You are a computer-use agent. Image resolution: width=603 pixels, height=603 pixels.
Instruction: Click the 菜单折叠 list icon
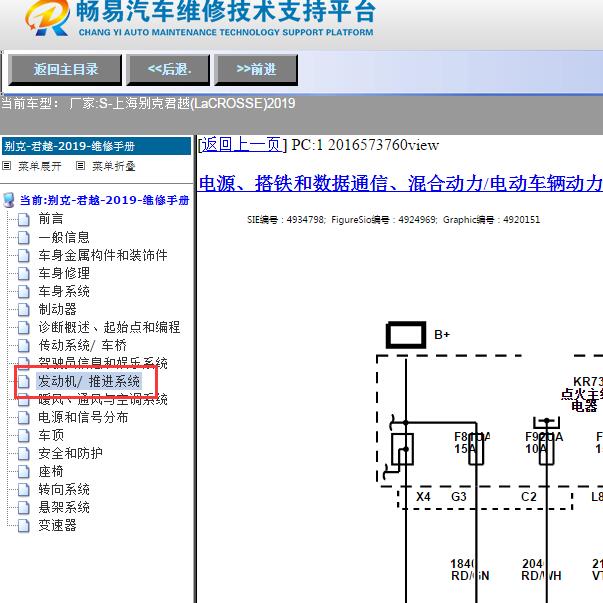(80, 166)
